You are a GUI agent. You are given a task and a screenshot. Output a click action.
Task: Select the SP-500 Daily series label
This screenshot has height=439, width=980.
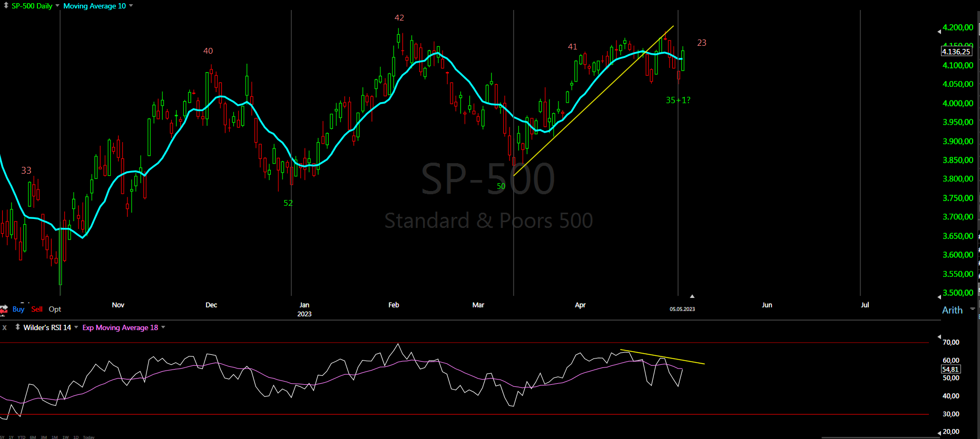(x=32, y=6)
